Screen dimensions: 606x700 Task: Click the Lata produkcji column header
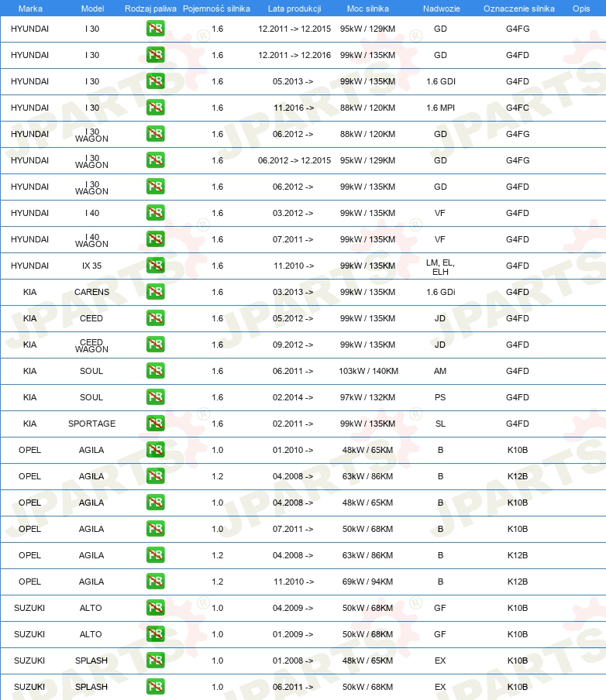[294, 9]
